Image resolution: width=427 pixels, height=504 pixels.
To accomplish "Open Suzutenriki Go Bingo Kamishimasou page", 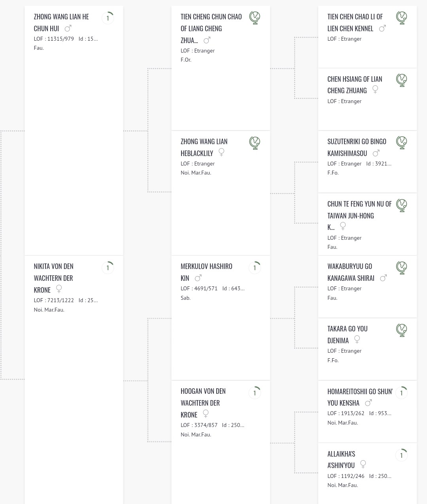I will tap(357, 147).
